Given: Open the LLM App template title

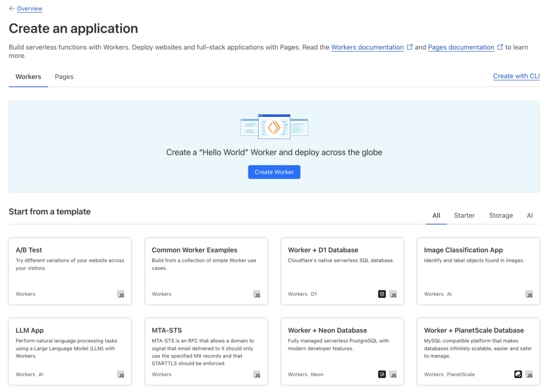Looking at the screenshot, I should pyautogui.click(x=30, y=330).
